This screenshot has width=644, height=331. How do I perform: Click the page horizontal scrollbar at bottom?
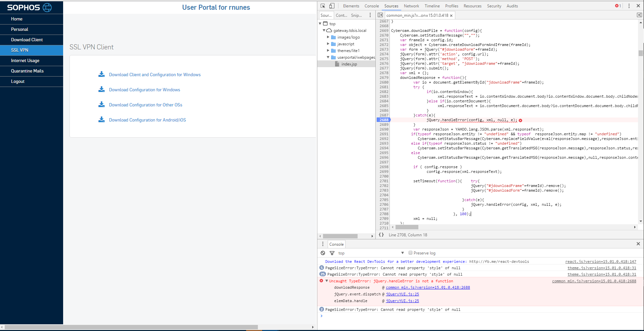(131, 327)
